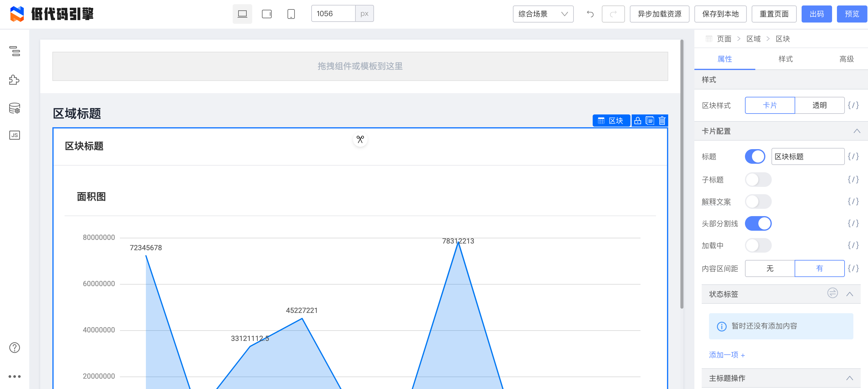Image resolution: width=868 pixels, height=389 pixels.
Task: Switch canvas to mobile phone view
Action: (x=291, y=14)
